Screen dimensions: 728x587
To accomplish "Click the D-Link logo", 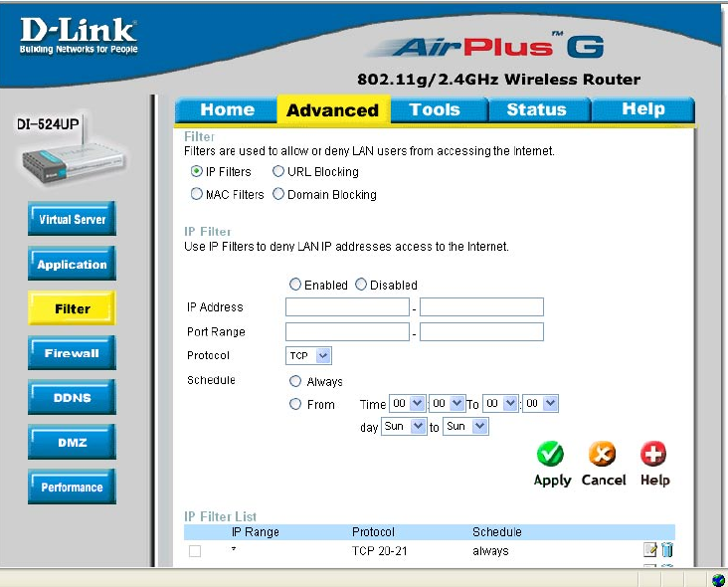I will [79, 36].
